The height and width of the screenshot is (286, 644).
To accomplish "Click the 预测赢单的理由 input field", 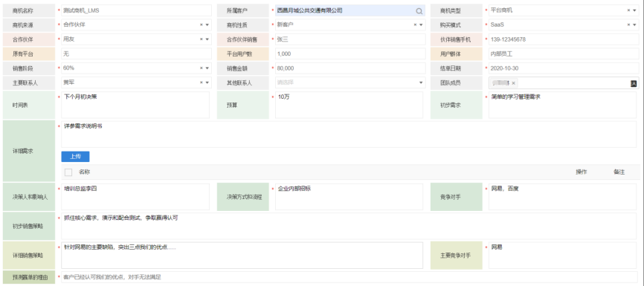I will coord(350,277).
